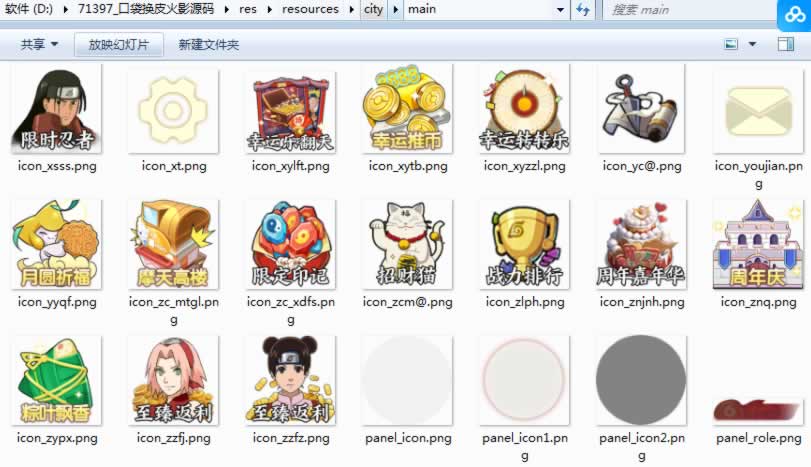Open the 共享 share dropdown menu

39,45
